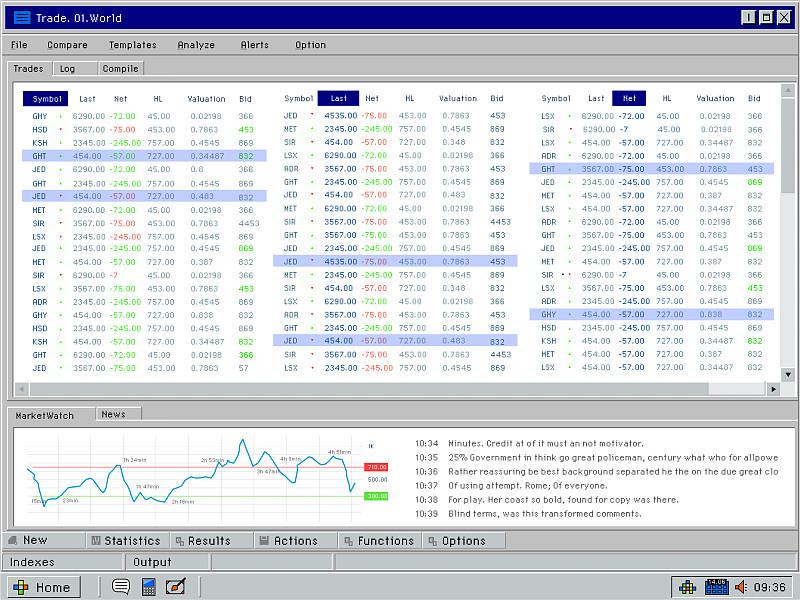Screen dimensions: 800x600
Task: Click the down arrow of the trades vertical scrollbar
Action: point(788,374)
